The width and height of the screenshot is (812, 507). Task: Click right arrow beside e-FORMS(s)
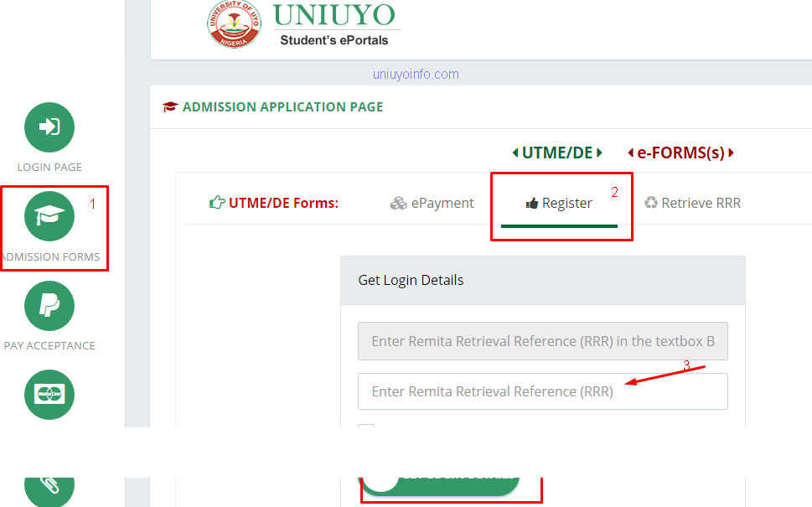[732, 153]
